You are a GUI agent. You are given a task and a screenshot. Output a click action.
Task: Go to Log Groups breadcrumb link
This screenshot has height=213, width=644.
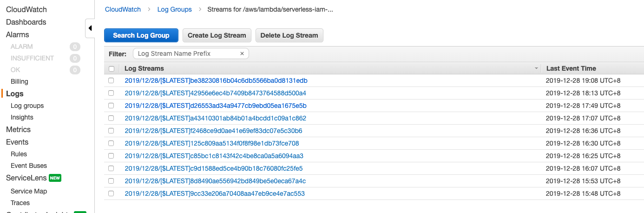click(175, 9)
